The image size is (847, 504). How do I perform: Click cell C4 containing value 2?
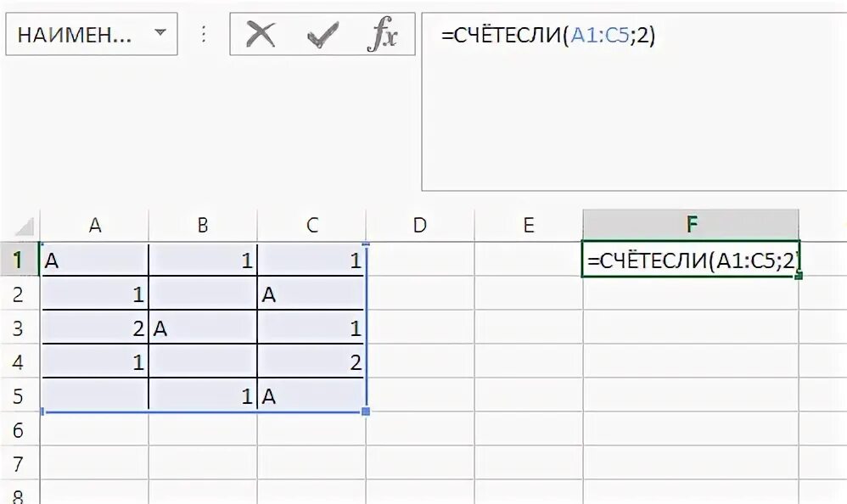tap(311, 362)
